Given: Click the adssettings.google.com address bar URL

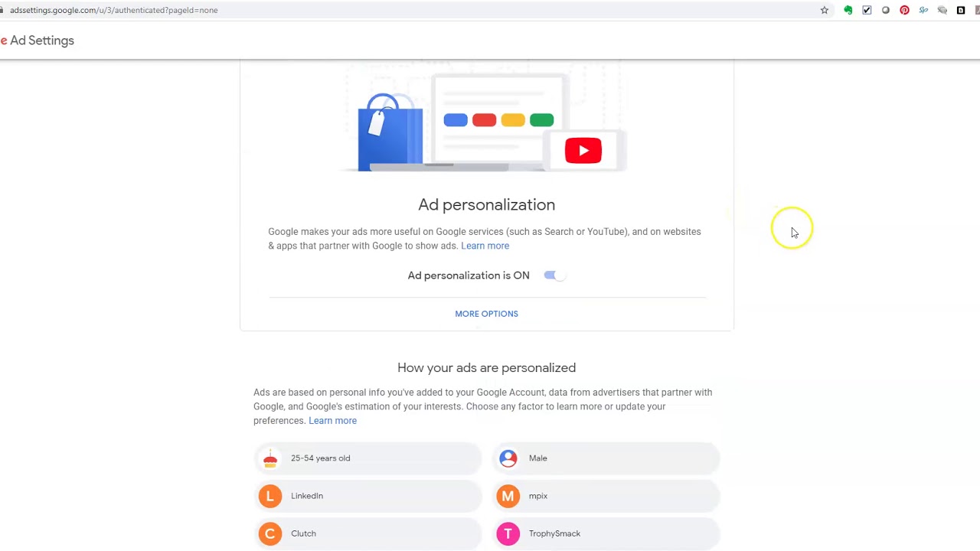Looking at the screenshot, I should [113, 10].
